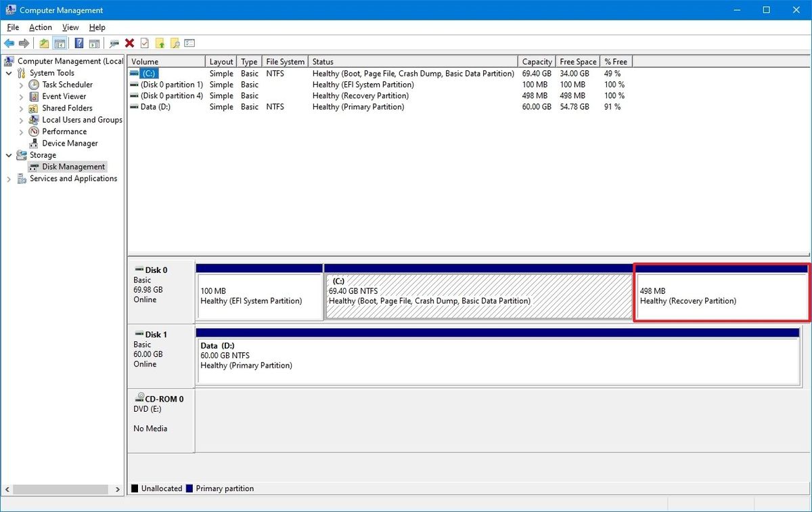Click the Back navigation arrow in the toolbar
The image size is (812, 512).
click(9, 43)
